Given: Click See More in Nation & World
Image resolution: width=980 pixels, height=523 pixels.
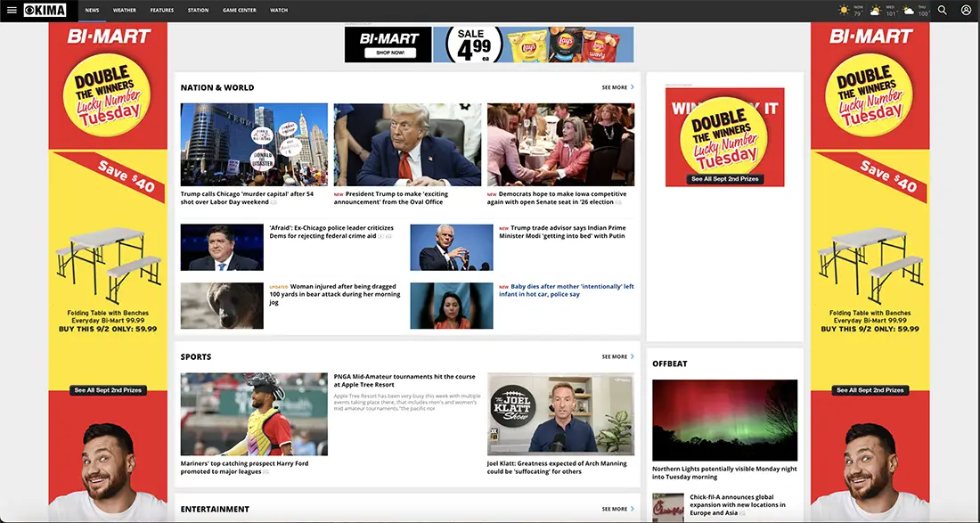Looking at the screenshot, I should (x=617, y=87).
